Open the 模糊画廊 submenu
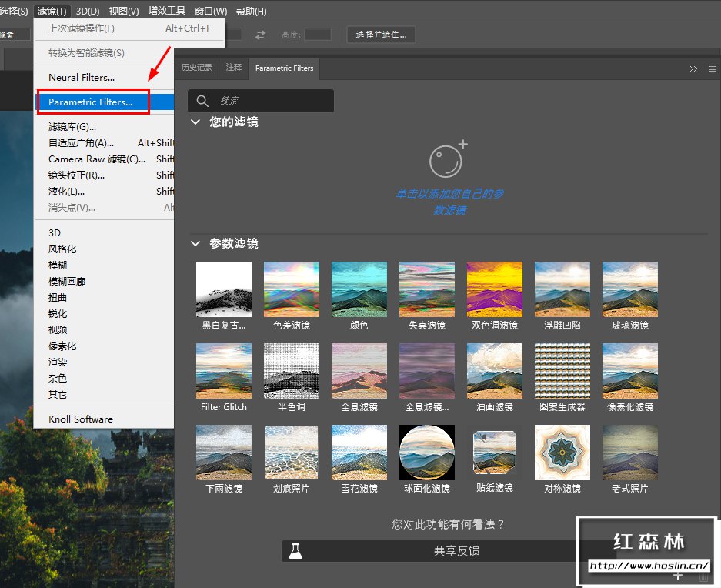Viewport: 721px width, 588px height. click(105, 281)
